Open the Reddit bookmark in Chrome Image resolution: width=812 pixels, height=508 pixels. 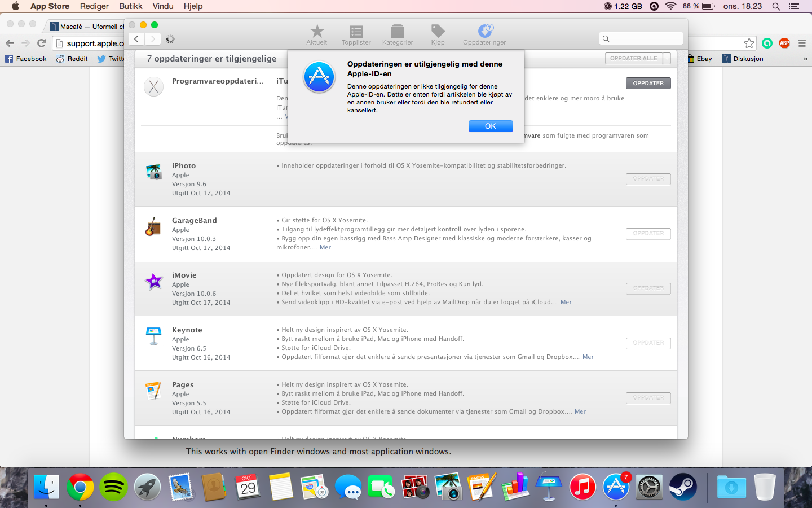click(72, 59)
